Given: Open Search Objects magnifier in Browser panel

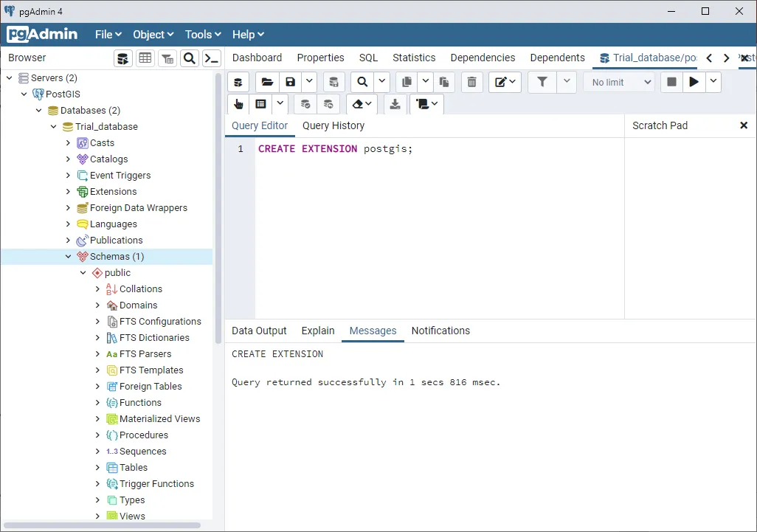Looking at the screenshot, I should pyautogui.click(x=190, y=58).
